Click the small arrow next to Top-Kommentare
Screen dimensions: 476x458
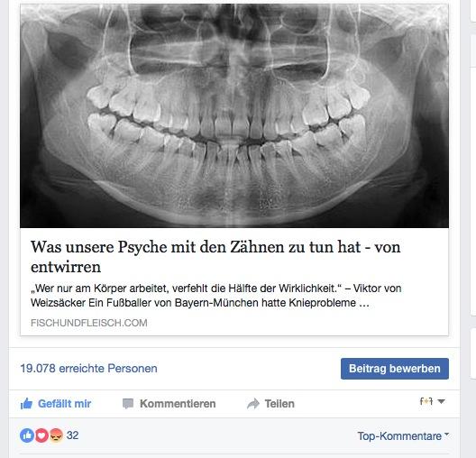pyautogui.click(x=446, y=435)
